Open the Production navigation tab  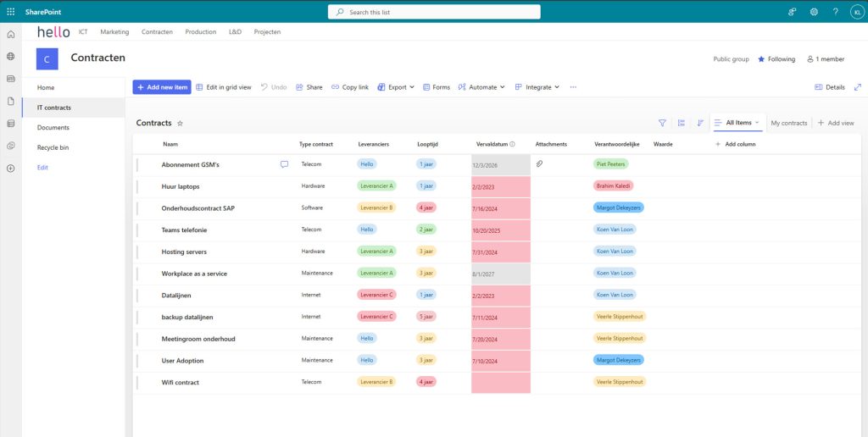coord(200,31)
